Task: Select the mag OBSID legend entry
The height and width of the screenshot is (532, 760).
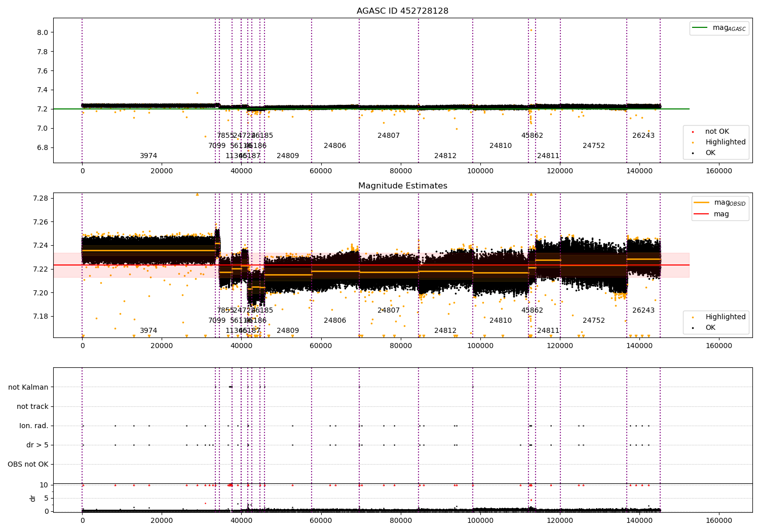Action: tap(720, 203)
